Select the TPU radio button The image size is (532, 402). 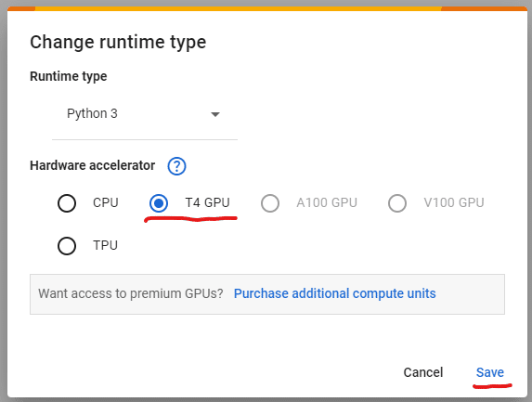tap(67, 246)
